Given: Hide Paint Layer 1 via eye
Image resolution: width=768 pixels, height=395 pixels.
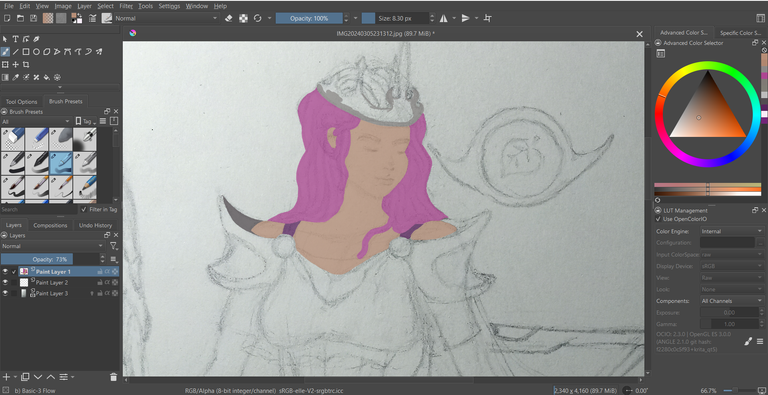Looking at the screenshot, I should pyautogui.click(x=5, y=271).
